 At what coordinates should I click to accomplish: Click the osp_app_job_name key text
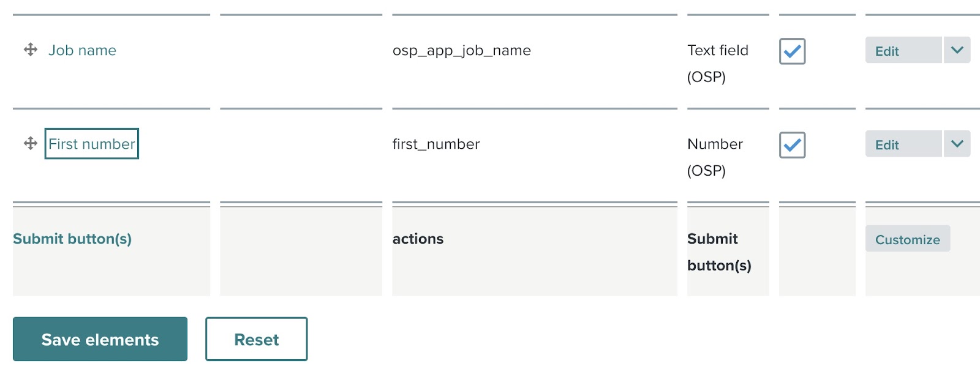coord(461,50)
